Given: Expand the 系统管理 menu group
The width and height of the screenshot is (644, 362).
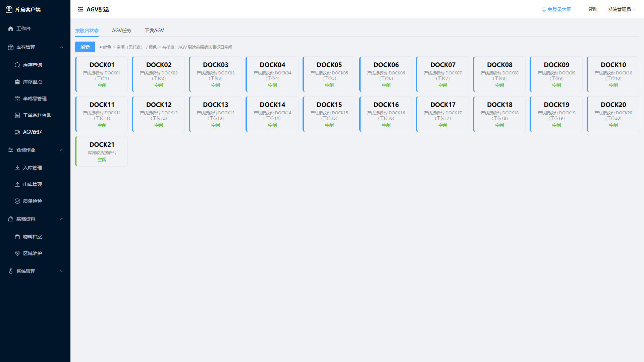Looking at the screenshot, I should point(35,271).
